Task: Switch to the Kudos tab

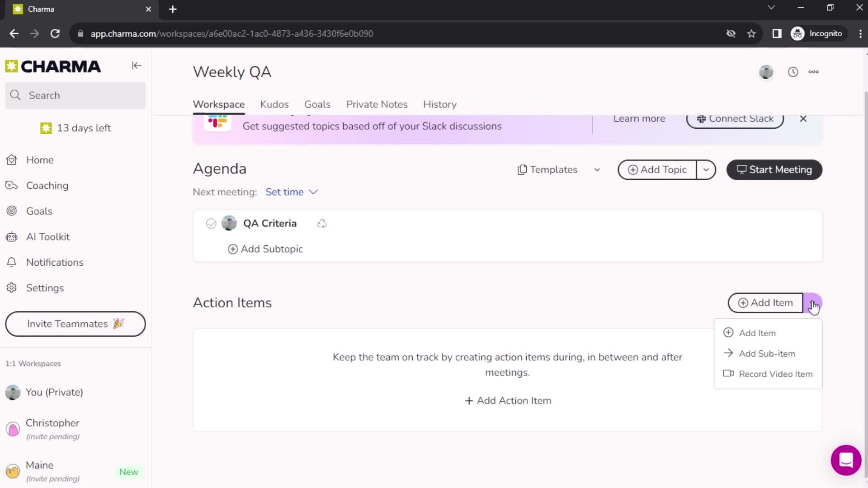Action: pyautogui.click(x=274, y=104)
